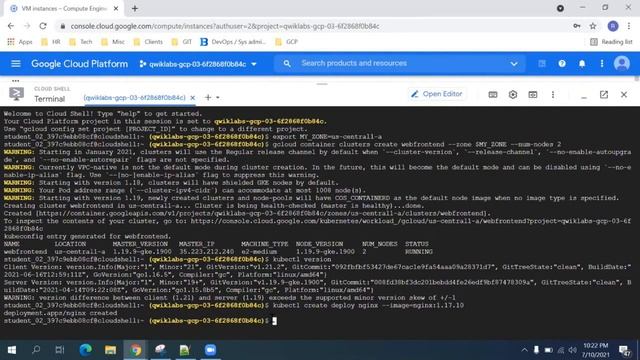This screenshot has height=360, width=640.
Task: Click the terminal command prompt cursor
Action: tap(274, 321)
